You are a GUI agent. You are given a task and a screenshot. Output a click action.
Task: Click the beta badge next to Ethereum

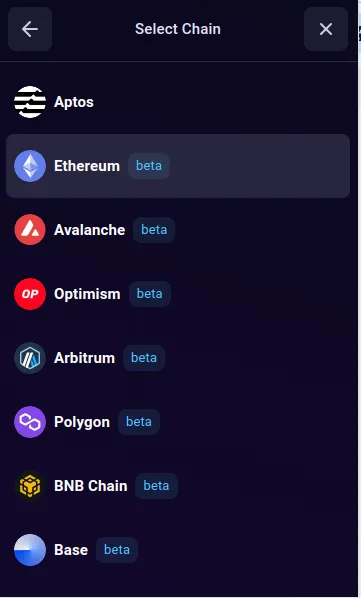click(149, 166)
